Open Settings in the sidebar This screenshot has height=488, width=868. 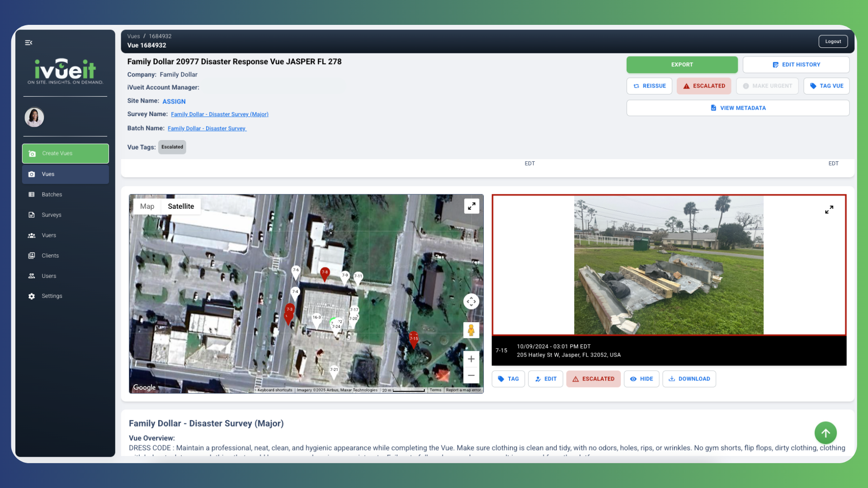click(x=66, y=296)
